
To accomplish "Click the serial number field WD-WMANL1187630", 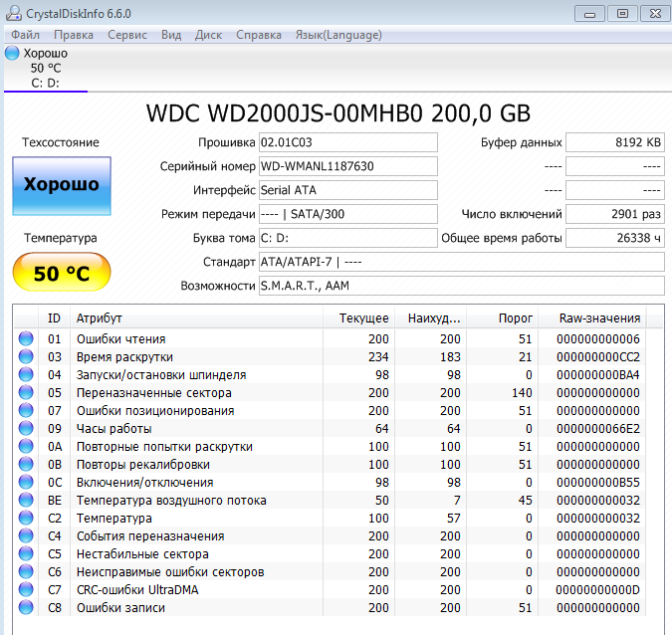I will point(348,166).
